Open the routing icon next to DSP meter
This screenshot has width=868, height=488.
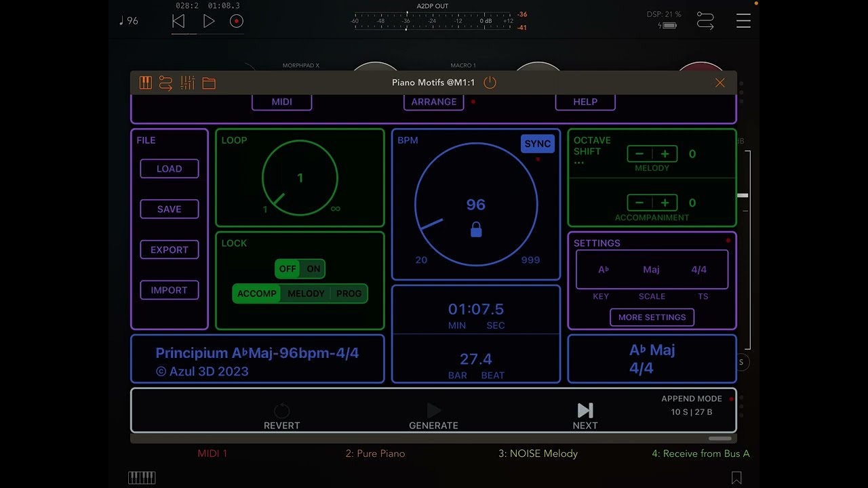(x=705, y=22)
